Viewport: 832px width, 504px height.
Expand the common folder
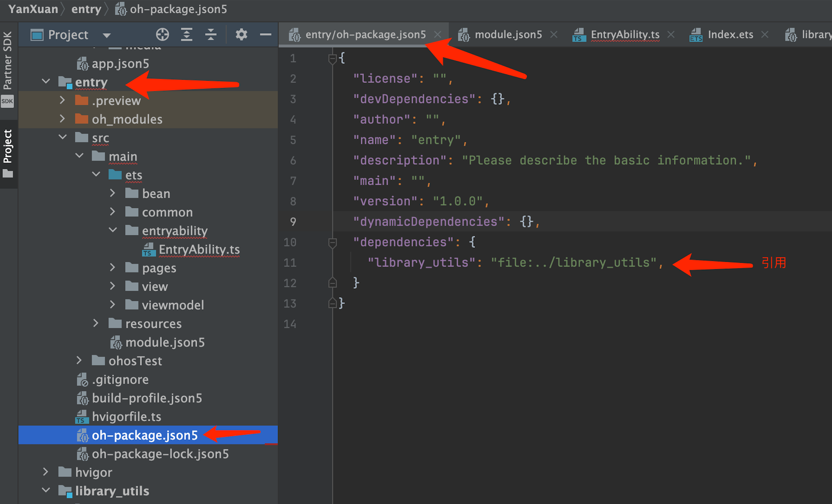[112, 212]
